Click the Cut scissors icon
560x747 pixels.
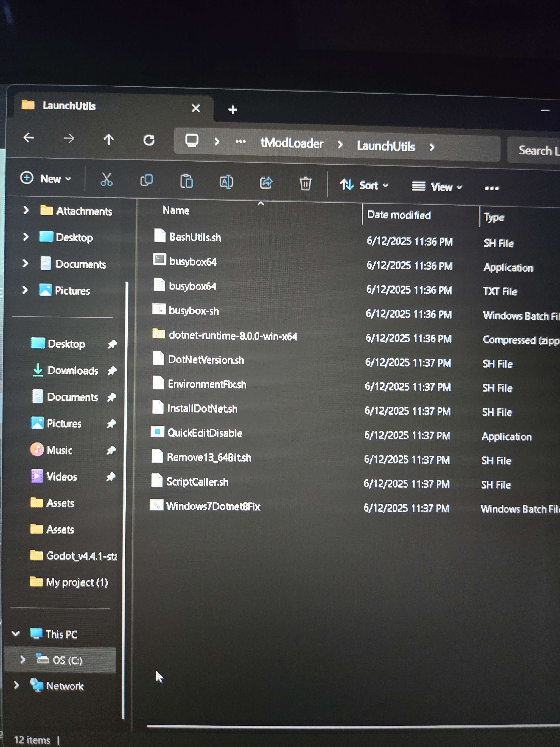coord(107,180)
